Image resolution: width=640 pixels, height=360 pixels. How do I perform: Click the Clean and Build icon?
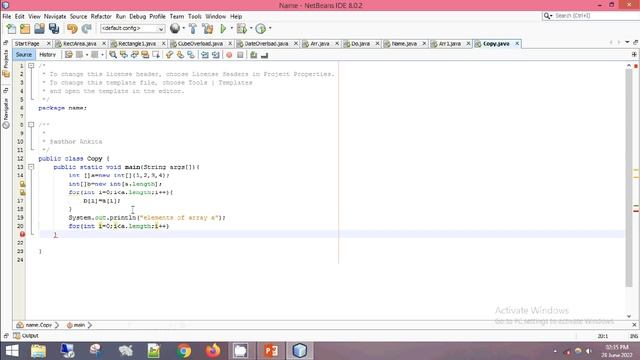coord(207,29)
